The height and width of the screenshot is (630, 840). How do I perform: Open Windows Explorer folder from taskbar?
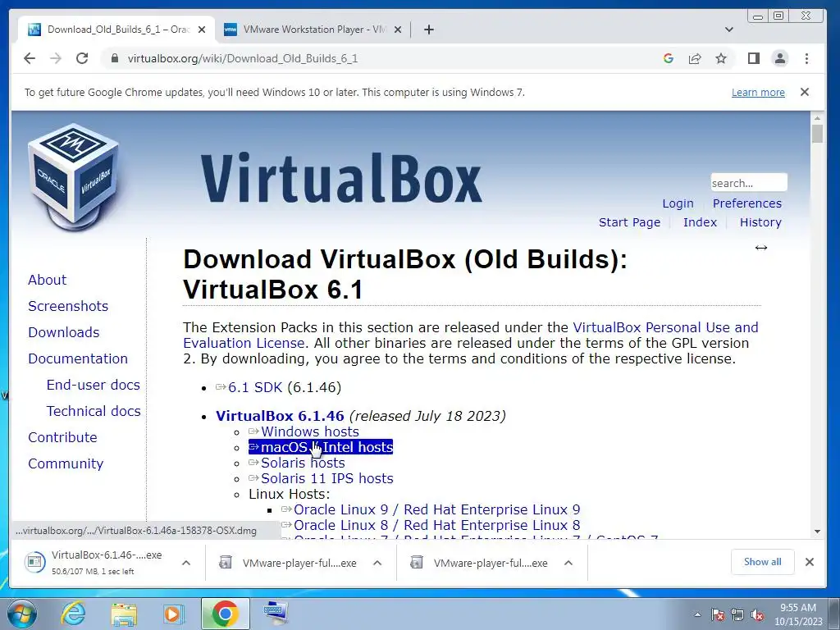tap(124, 614)
